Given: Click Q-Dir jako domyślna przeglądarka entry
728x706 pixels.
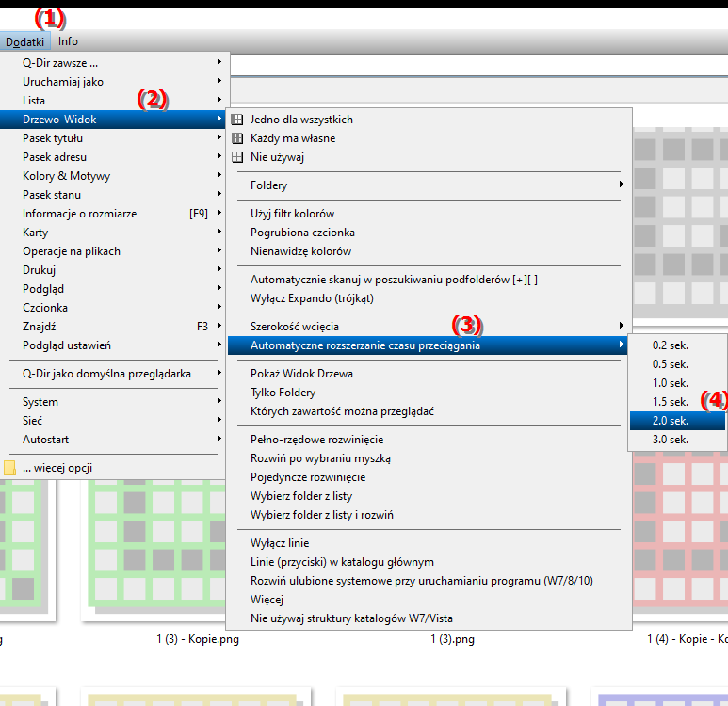Looking at the screenshot, I should pyautogui.click(x=106, y=374).
